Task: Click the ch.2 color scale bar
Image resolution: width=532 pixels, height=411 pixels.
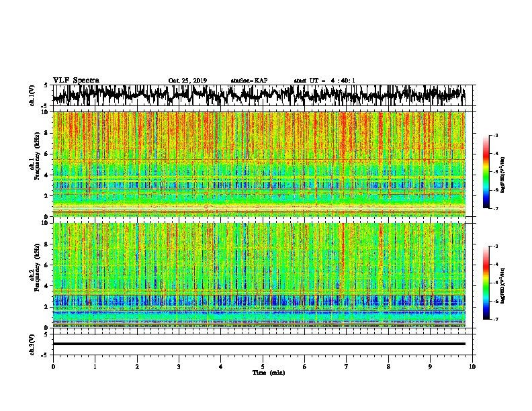Action: [x=486, y=283]
